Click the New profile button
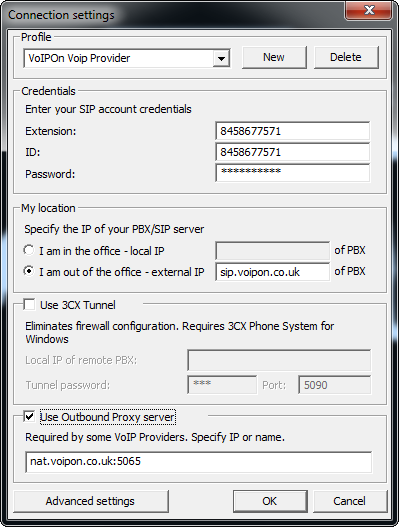399x527 pixels. pyautogui.click(x=274, y=57)
